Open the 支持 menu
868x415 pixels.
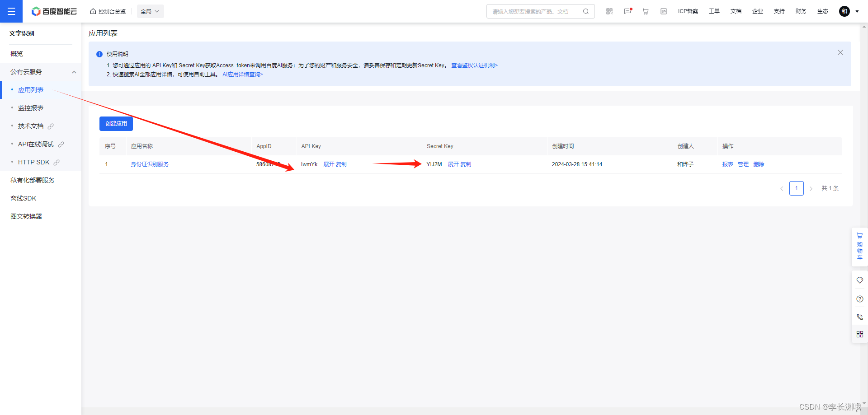[x=779, y=11]
